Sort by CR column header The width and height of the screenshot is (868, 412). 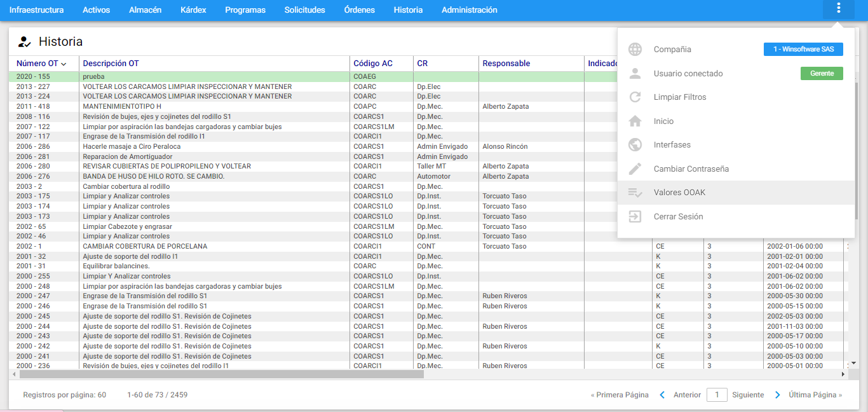point(423,64)
